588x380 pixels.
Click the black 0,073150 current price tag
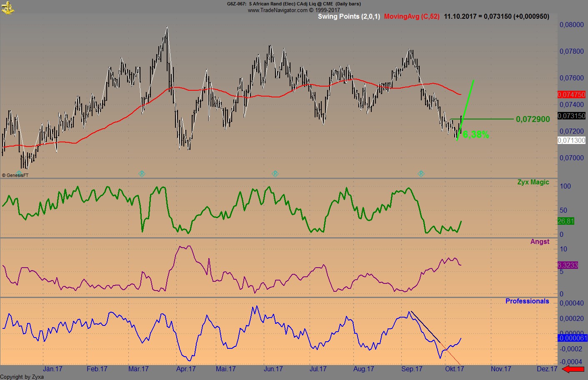[571, 116]
